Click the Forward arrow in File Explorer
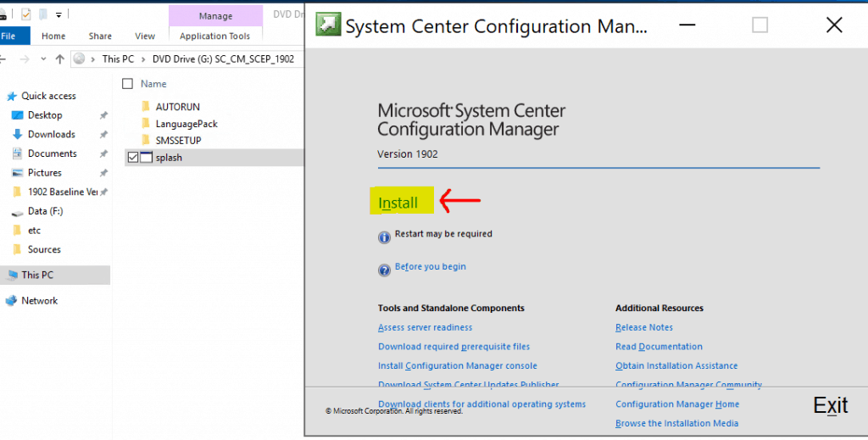 tap(25, 59)
